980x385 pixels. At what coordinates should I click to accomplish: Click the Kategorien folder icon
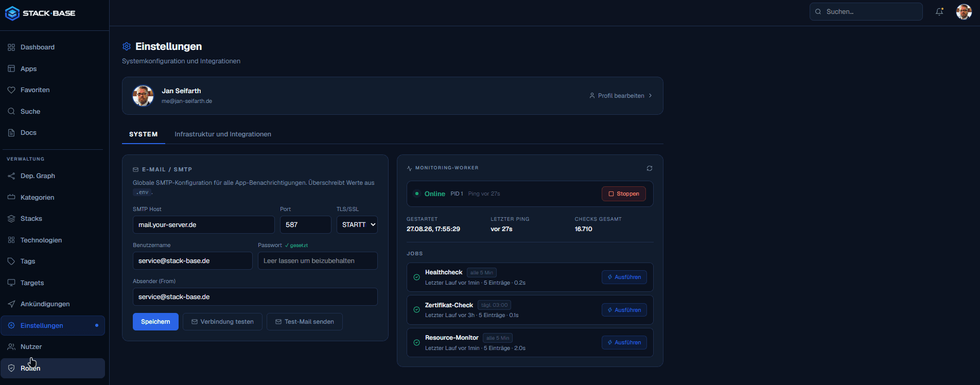point(11,197)
